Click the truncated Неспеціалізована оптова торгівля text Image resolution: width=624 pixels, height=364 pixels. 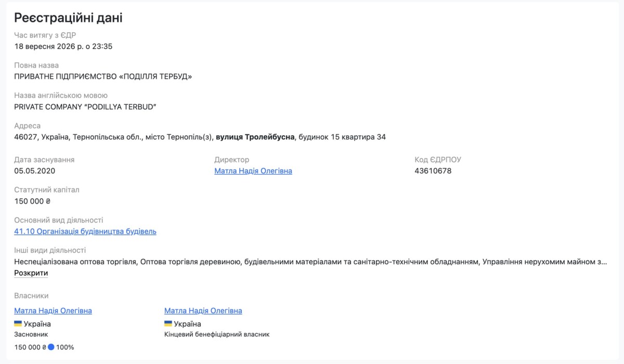76,262
